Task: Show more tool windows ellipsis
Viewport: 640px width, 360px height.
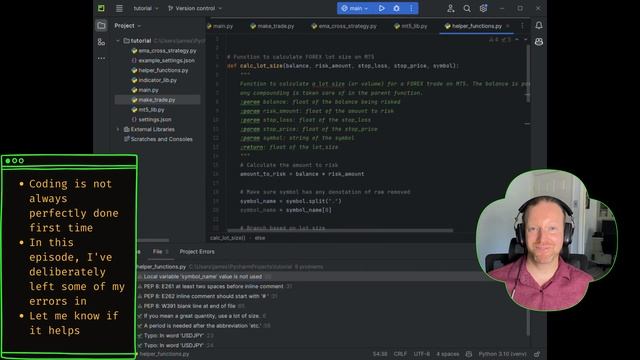Action: (101, 58)
